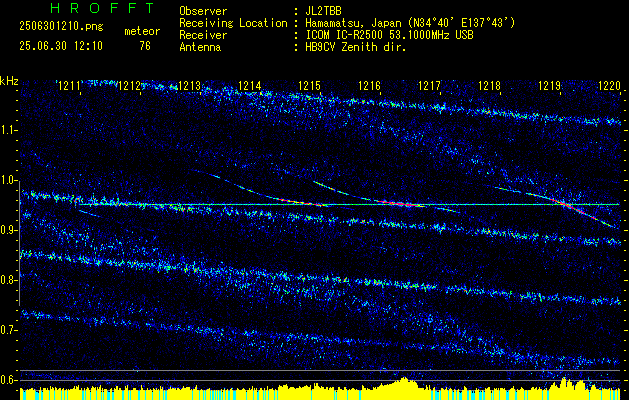Viewport: 629px width, 400px height.
Task: Click the 1217 time marker
Action: point(430,85)
